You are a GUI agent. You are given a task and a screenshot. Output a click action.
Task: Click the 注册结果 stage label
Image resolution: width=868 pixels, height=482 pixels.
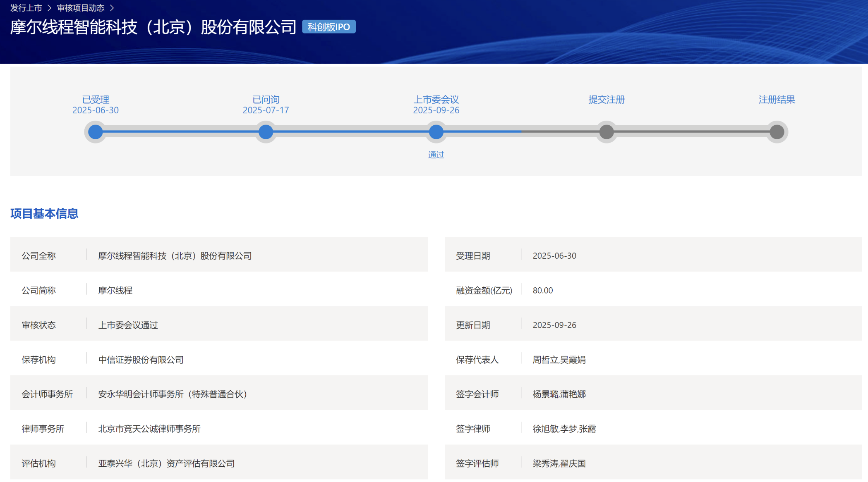[x=777, y=100]
